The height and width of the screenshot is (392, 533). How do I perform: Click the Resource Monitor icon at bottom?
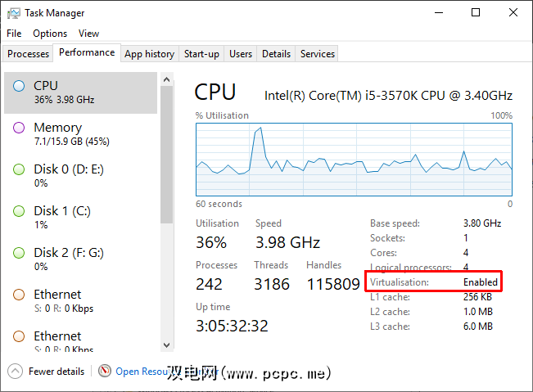pyautogui.click(x=105, y=371)
